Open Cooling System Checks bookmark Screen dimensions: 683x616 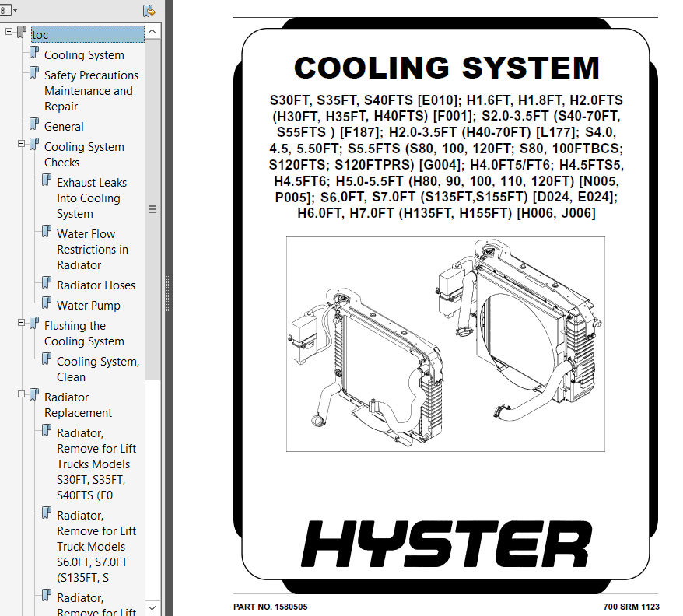tap(84, 154)
